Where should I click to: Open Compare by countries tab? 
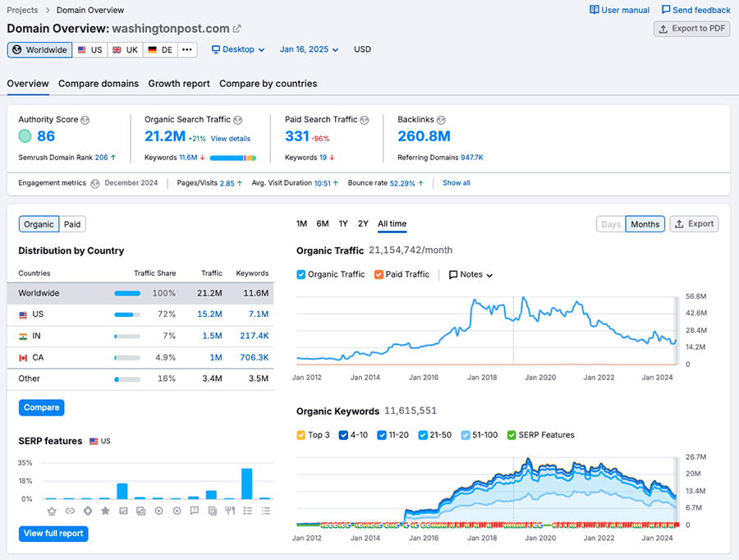pos(269,84)
